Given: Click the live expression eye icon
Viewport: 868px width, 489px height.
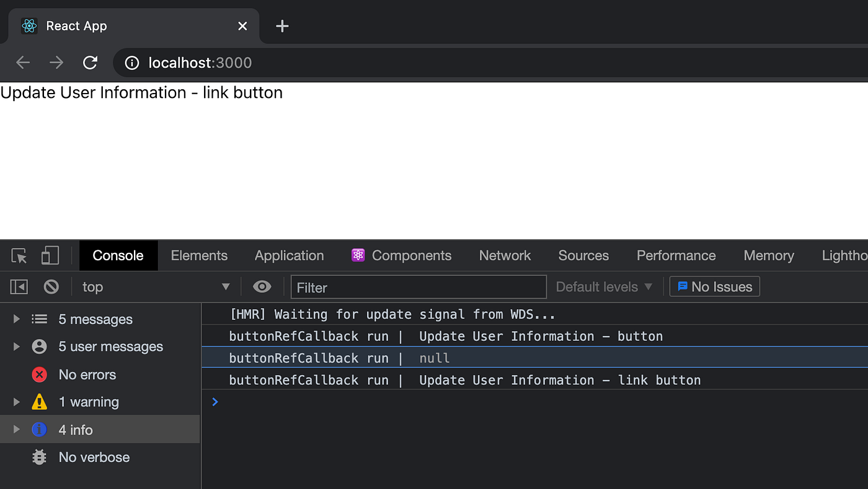Looking at the screenshot, I should [262, 287].
